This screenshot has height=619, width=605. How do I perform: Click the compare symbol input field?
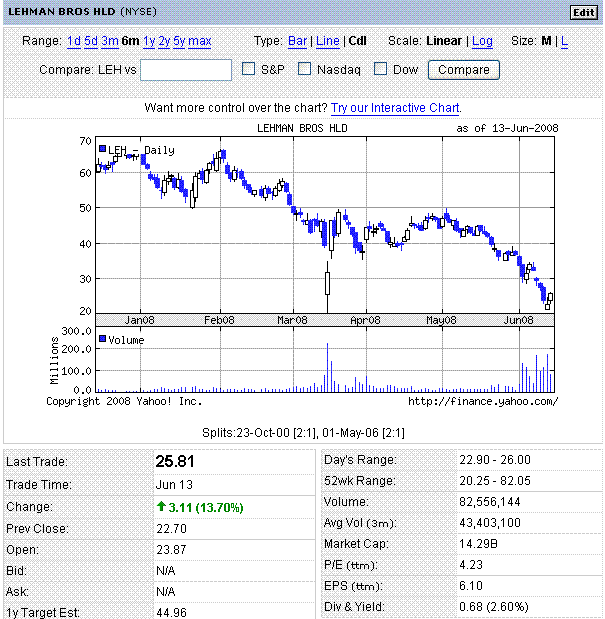coord(186,70)
